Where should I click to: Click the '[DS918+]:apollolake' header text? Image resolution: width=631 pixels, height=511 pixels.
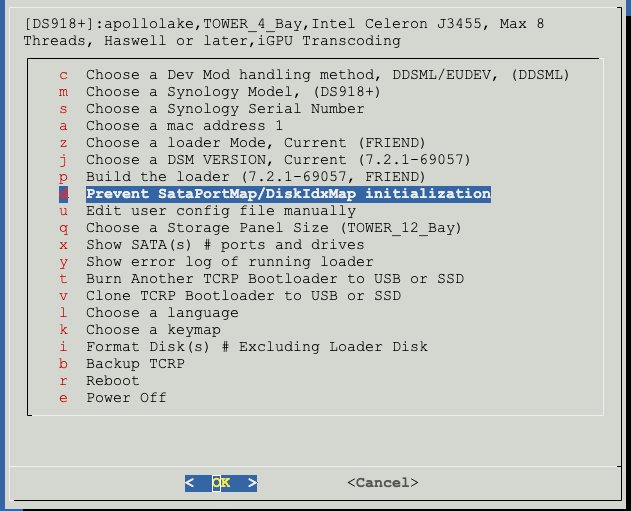click(109, 24)
